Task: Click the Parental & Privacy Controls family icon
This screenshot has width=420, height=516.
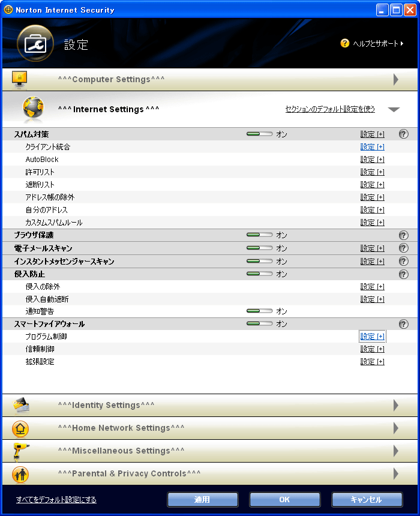Action: tap(20, 474)
